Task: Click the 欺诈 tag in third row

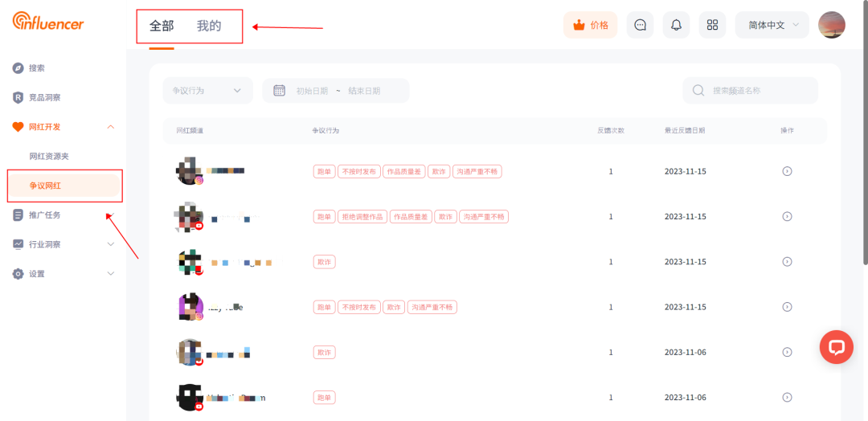Action: point(325,262)
